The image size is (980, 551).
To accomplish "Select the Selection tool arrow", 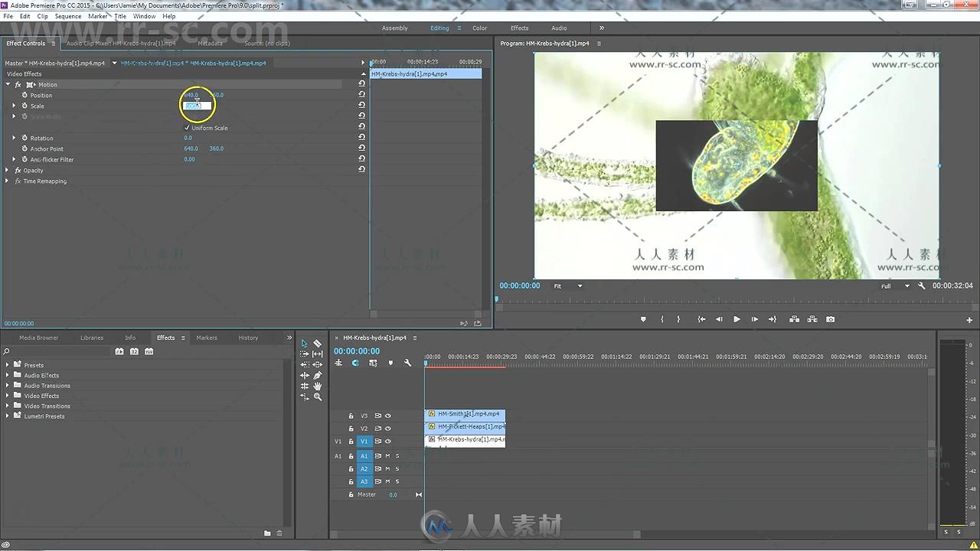I will (x=305, y=344).
